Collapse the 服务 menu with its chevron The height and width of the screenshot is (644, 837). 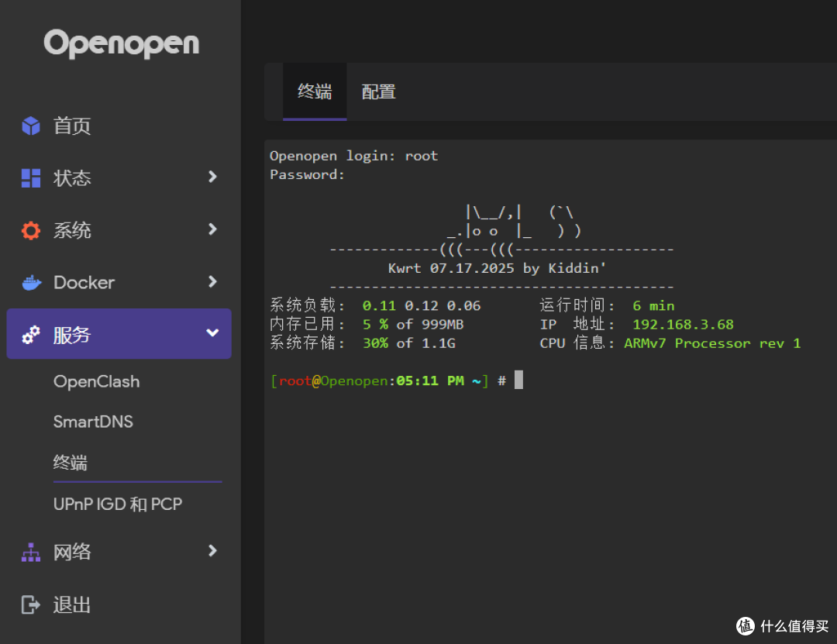click(212, 333)
